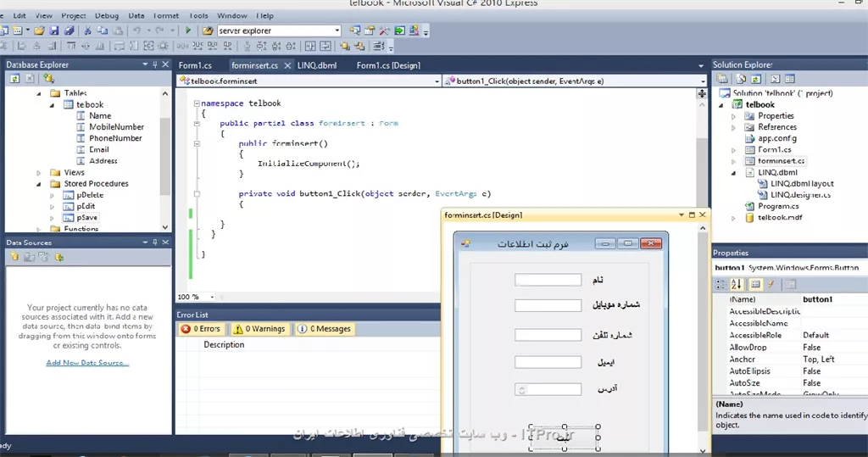868x457 pixels.
Task: Toggle Alphabetical sort in Properties panel
Action: [x=736, y=284]
